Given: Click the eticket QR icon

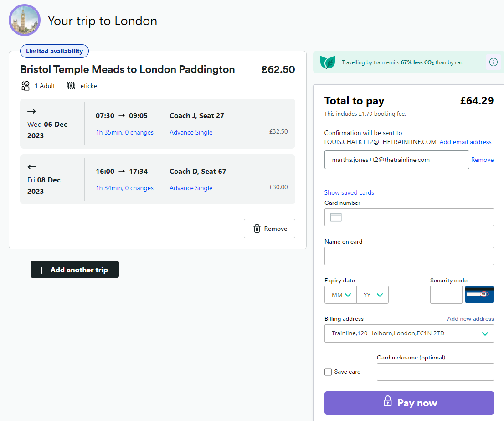Looking at the screenshot, I should click(71, 86).
